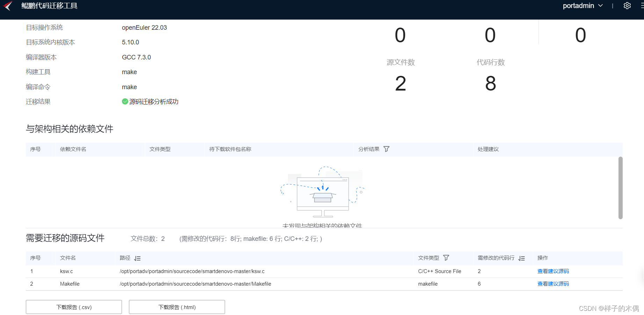This screenshot has width=644, height=315.
Task: Click the empty-state box illustration
Action: [x=323, y=192]
